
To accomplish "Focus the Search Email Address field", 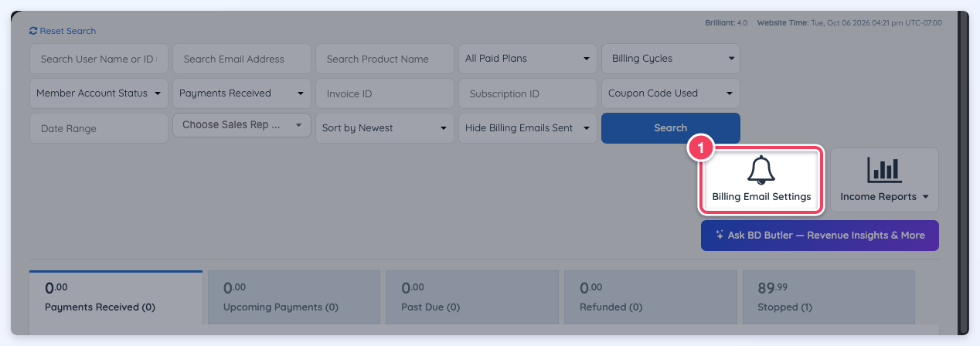I will [242, 59].
